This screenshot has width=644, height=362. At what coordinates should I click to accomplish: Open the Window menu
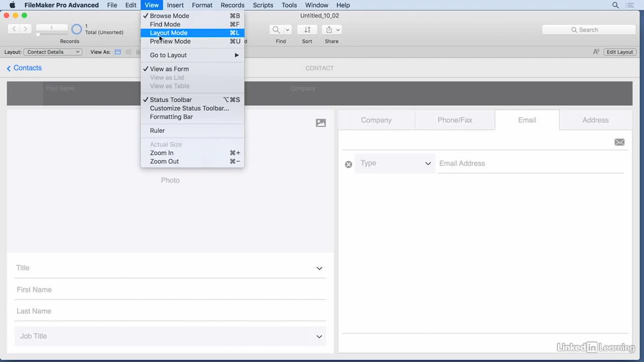coord(316,5)
